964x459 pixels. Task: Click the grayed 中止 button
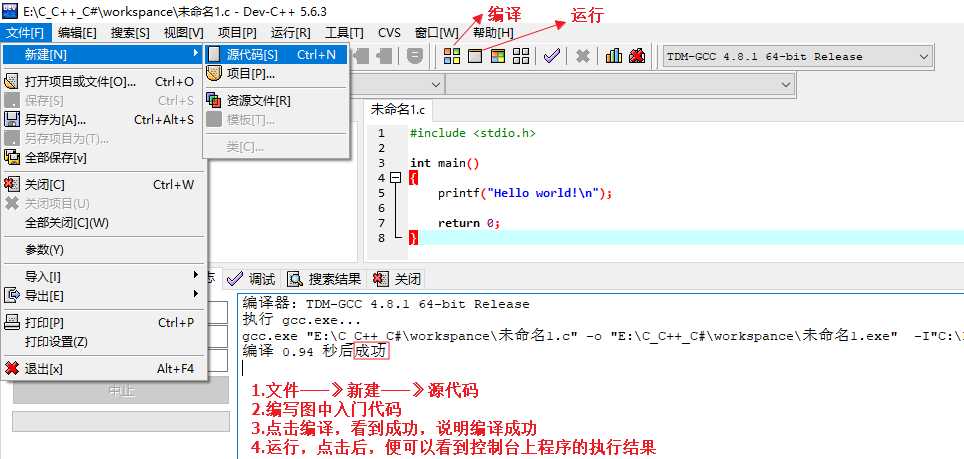[120, 390]
